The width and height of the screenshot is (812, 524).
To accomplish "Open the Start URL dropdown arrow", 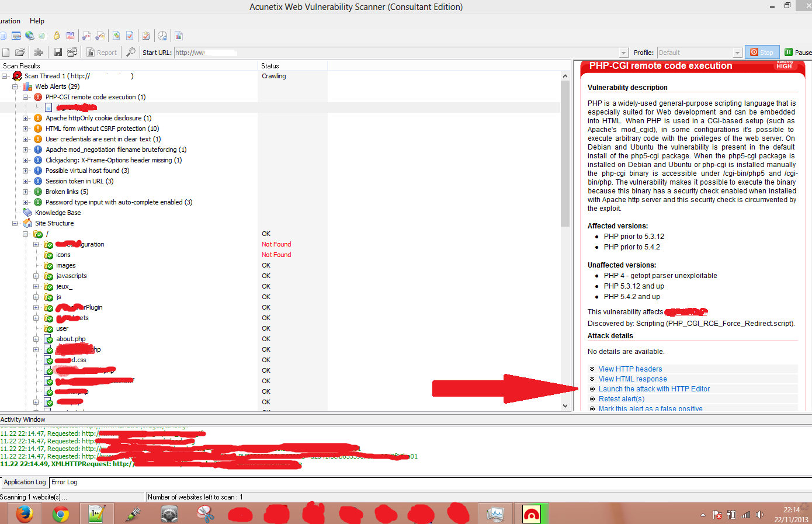I will pyautogui.click(x=623, y=53).
